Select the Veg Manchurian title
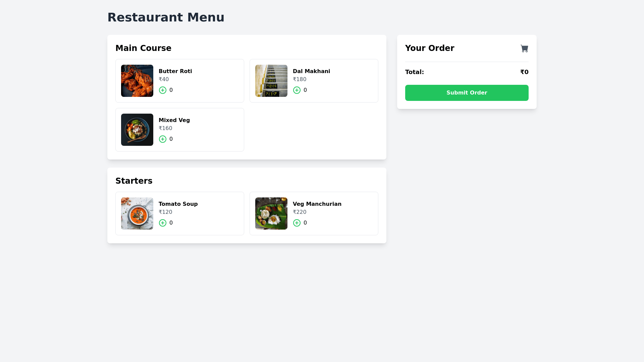Image resolution: width=644 pixels, height=362 pixels. (317, 204)
